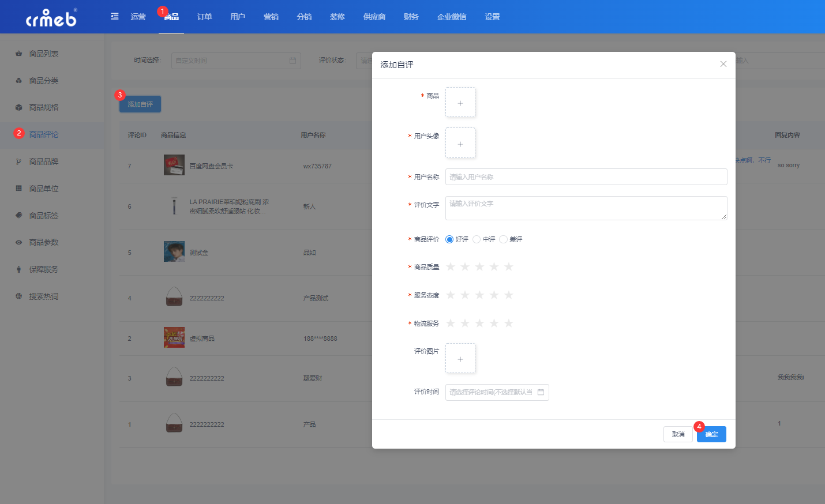
Task: Add a product with the 商品 plus box
Action: (x=460, y=103)
